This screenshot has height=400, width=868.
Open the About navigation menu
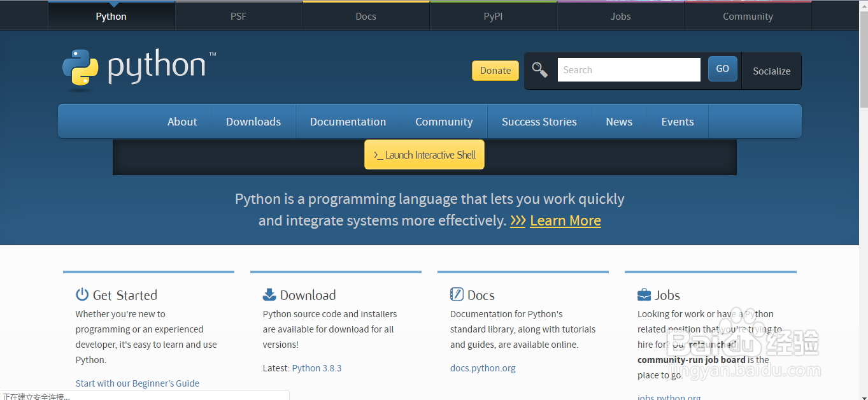coord(182,121)
